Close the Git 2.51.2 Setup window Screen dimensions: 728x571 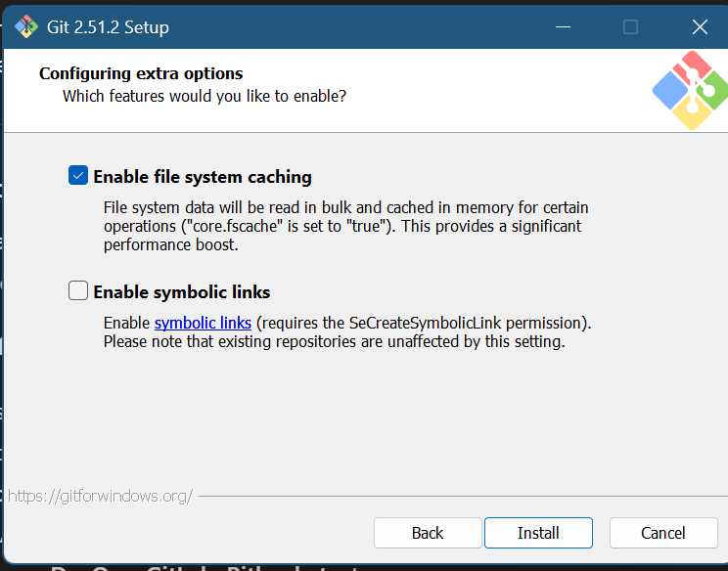pyautogui.click(x=699, y=26)
